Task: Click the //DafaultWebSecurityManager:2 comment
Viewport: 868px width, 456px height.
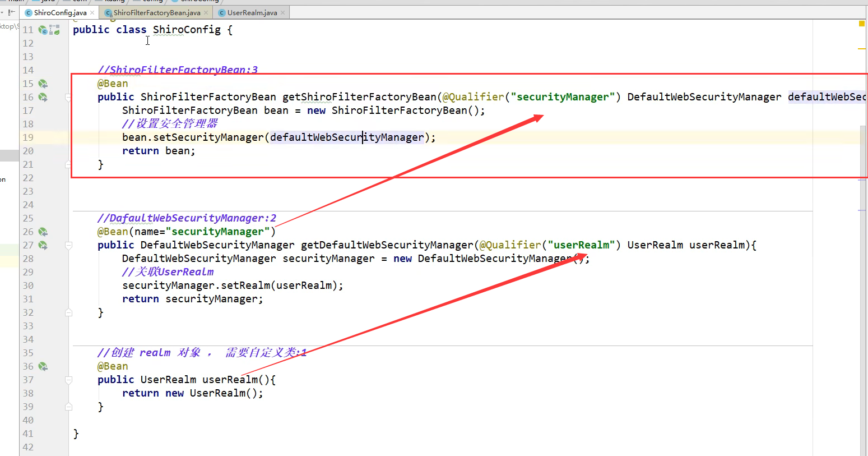Action: pyautogui.click(x=187, y=218)
